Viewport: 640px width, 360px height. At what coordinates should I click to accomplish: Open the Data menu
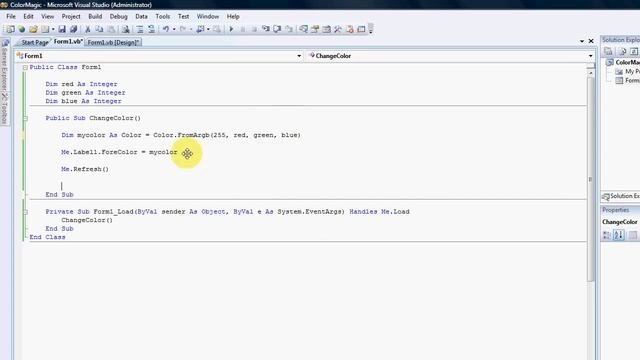pos(141,16)
